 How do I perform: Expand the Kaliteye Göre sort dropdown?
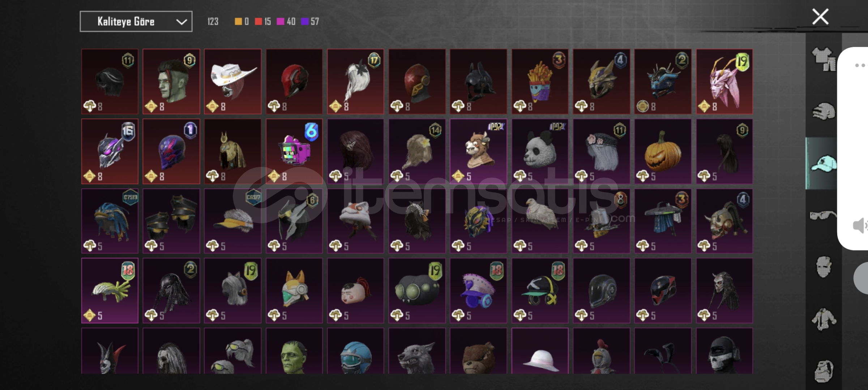[136, 21]
